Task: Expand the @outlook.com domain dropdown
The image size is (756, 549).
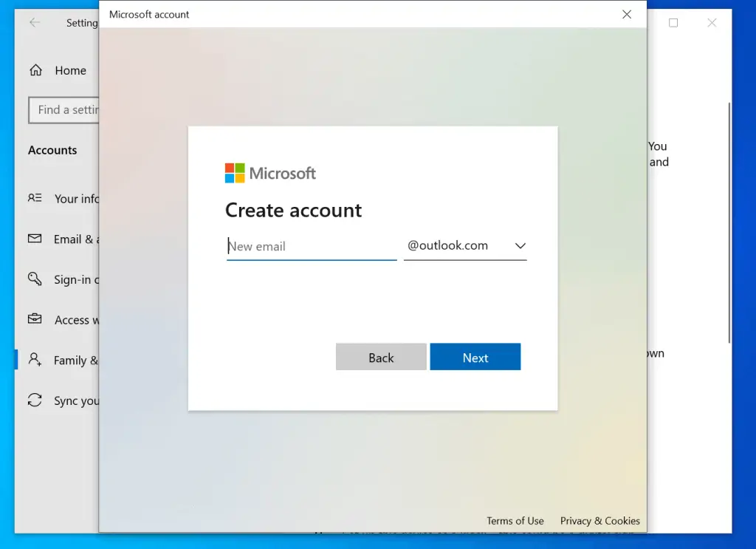Action: point(465,246)
